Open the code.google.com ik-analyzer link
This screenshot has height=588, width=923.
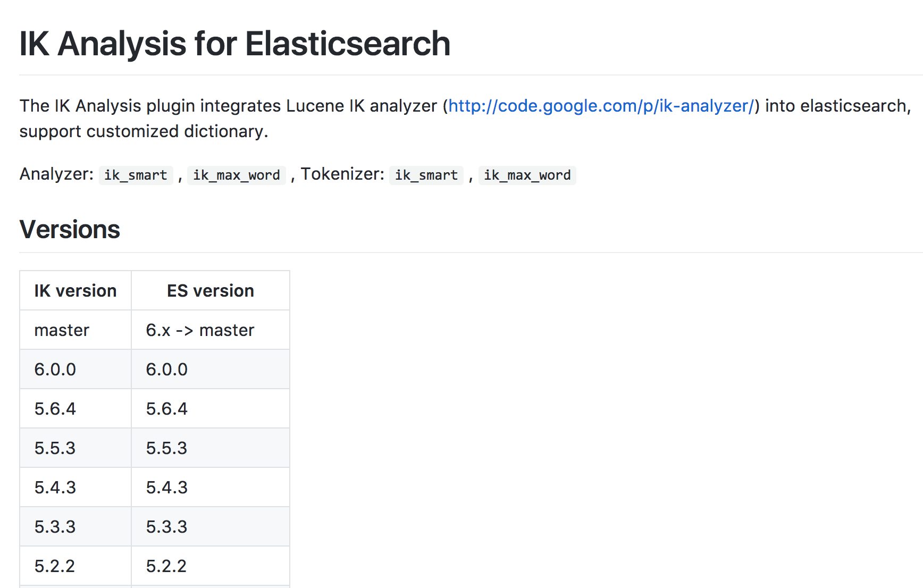point(601,106)
